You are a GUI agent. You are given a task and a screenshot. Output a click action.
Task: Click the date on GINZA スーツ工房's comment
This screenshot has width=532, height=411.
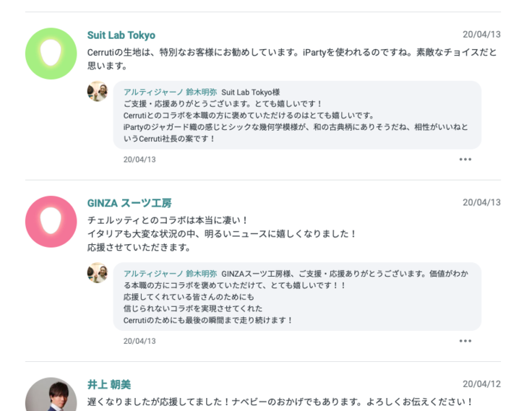pos(481,202)
